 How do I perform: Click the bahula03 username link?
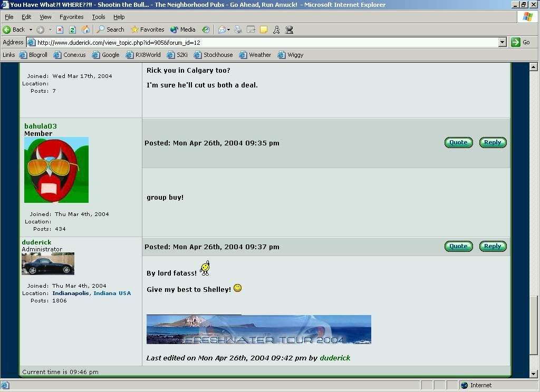[40, 126]
